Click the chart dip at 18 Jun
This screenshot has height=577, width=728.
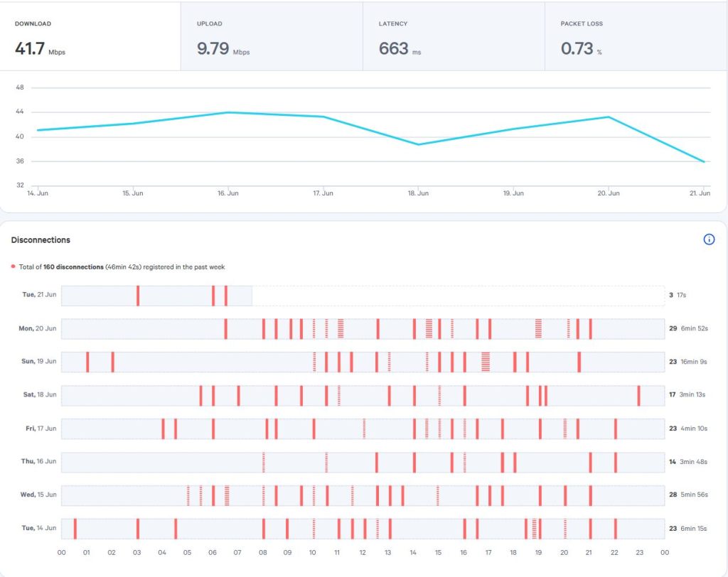419,144
